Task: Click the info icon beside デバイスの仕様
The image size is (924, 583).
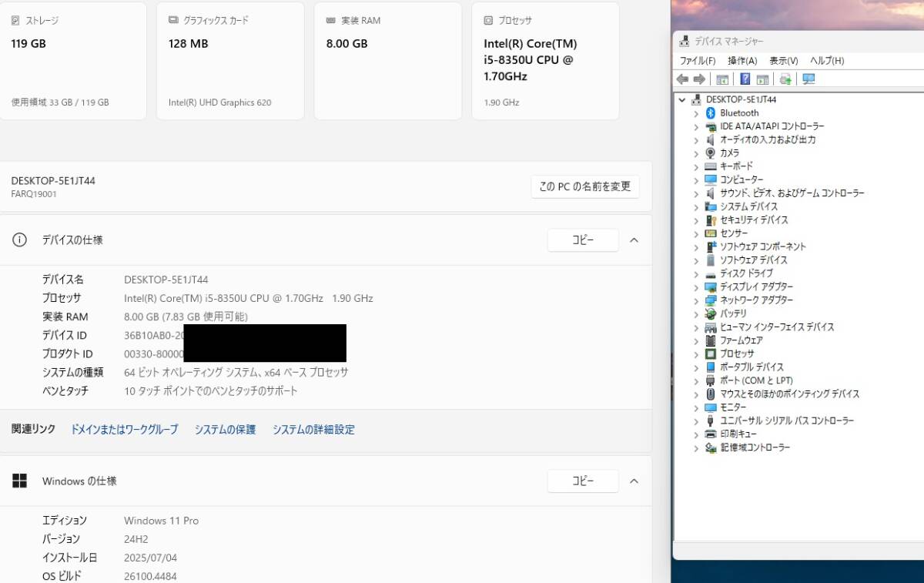Action: (x=19, y=240)
